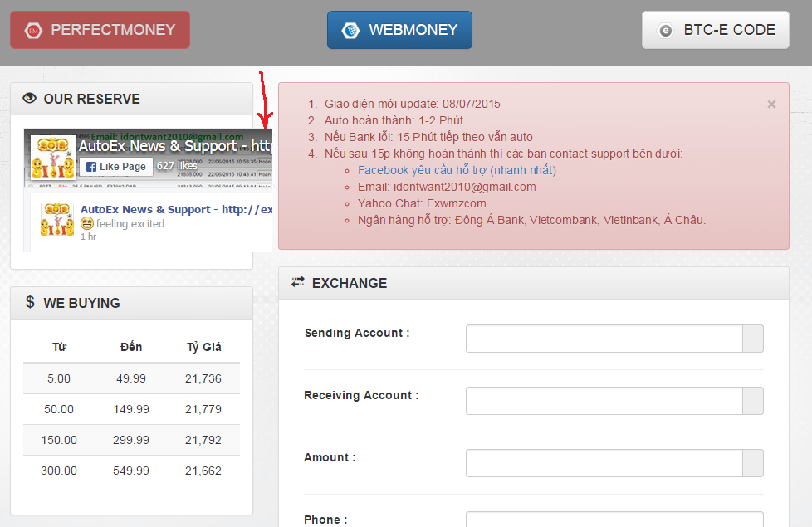812x527 pixels.
Task: Open the Amount field addon
Action: click(x=753, y=463)
